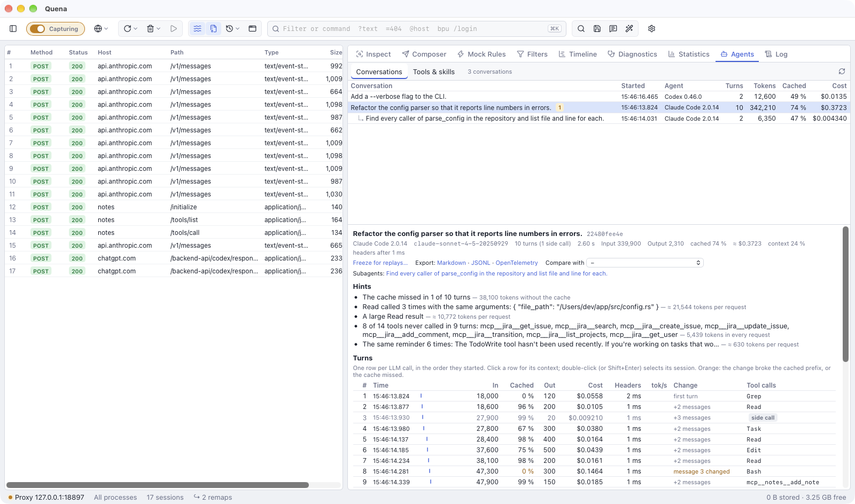Open the Composer tab
Viewport: 855px width, 504px height.
(424, 54)
